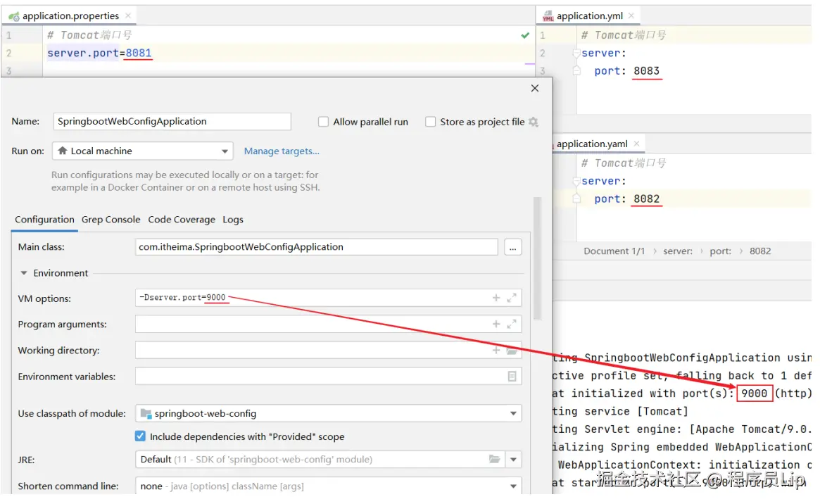Click port value 8083 in application.yml
Screen dimensions: 820x504
(646, 71)
